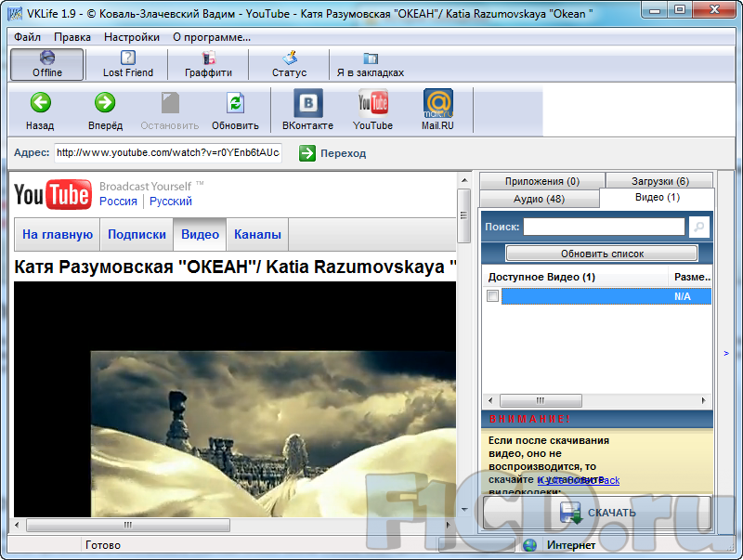
Task: Select the N/A video list row
Action: (x=606, y=296)
